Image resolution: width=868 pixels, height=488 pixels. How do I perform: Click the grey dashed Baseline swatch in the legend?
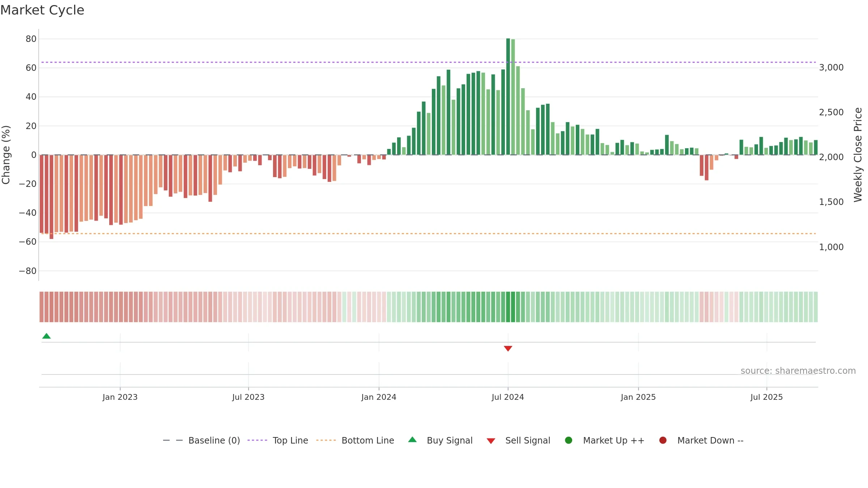click(173, 440)
